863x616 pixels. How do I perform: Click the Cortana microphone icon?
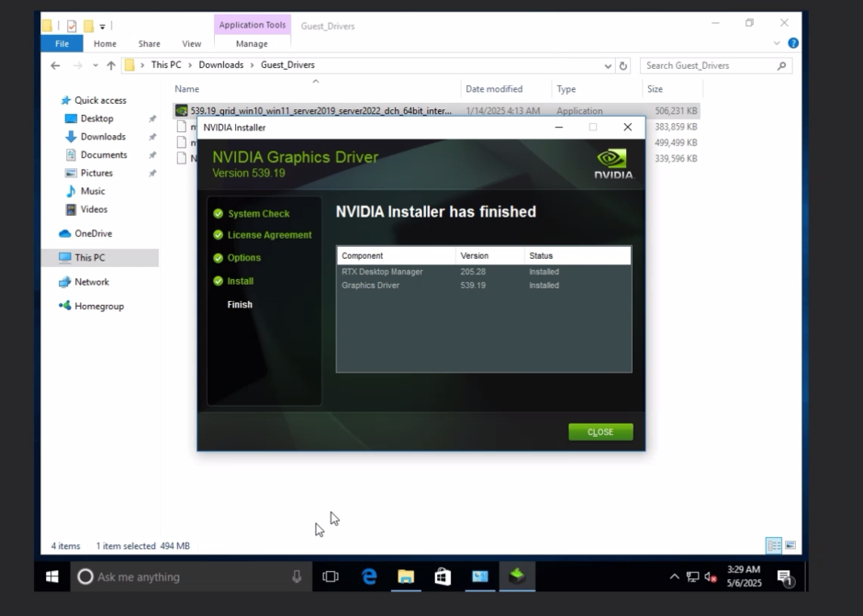[x=297, y=577]
